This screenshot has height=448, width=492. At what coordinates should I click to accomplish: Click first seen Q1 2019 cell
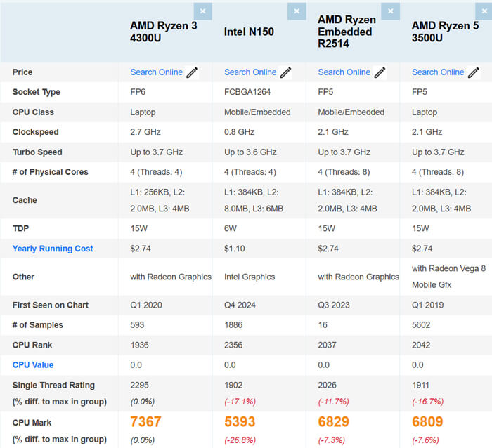pos(427,305)
